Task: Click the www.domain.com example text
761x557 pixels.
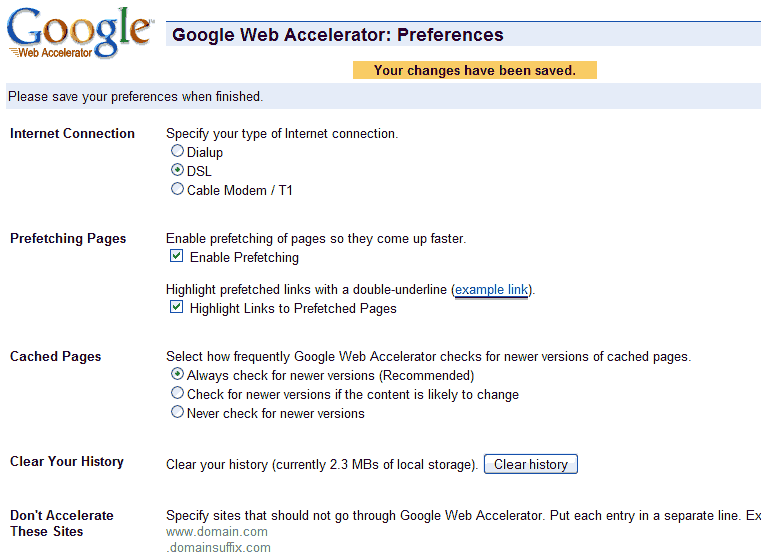Action: pyautogui.click(x=217, y=532)
